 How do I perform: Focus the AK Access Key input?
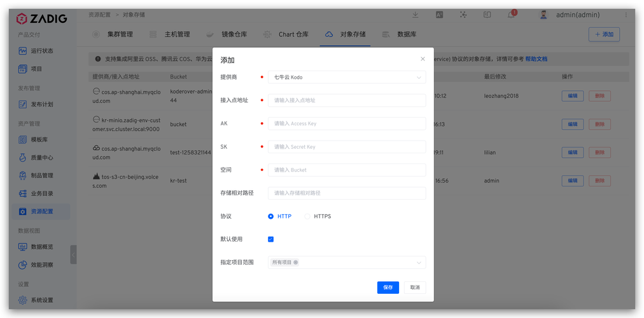point(347,123)
